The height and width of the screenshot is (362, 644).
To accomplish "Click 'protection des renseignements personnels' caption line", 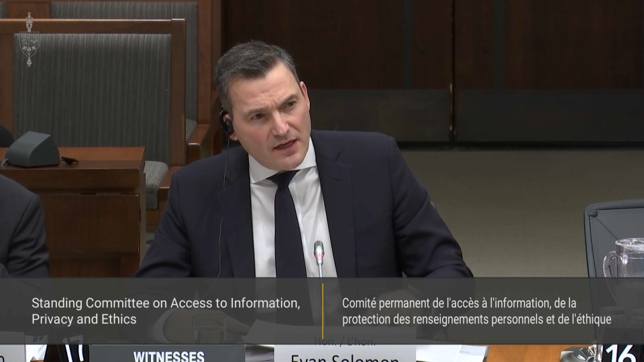I will point(477,319).
